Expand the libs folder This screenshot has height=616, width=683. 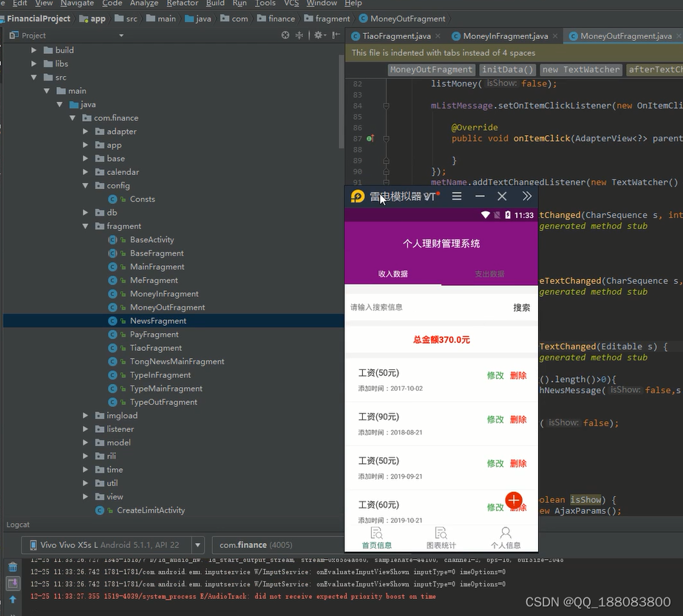pyautogui.click(x=34, y=64)
